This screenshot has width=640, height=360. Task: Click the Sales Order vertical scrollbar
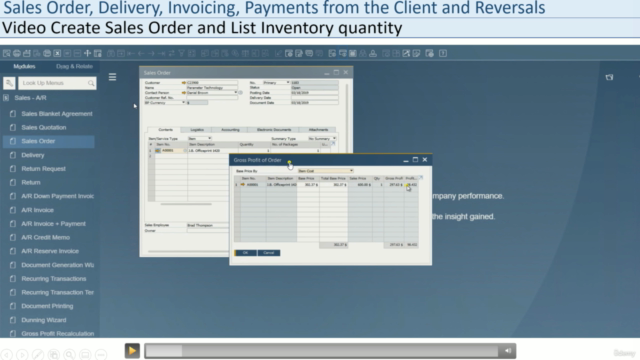pos(347,118)
